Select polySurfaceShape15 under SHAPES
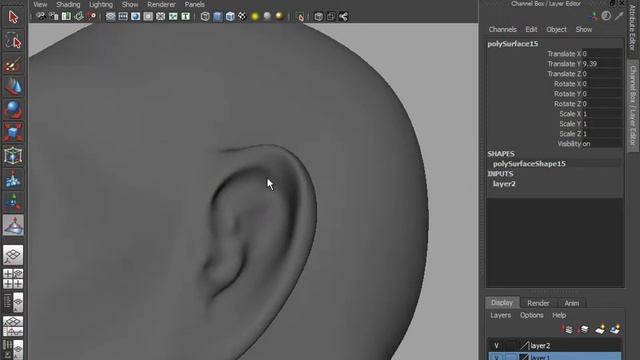 pos(529,164)
